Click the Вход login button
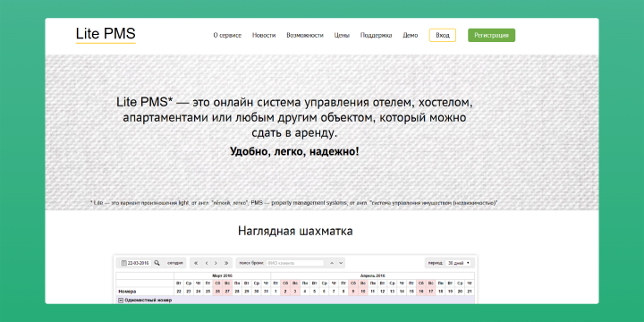The image size is (644, 322). [443, 35]
